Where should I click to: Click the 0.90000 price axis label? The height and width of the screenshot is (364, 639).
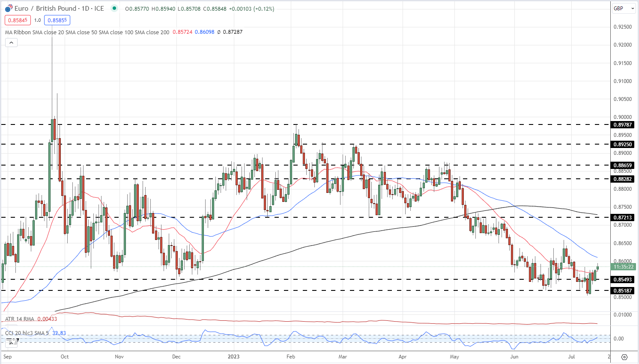click(x=623, y=117)
